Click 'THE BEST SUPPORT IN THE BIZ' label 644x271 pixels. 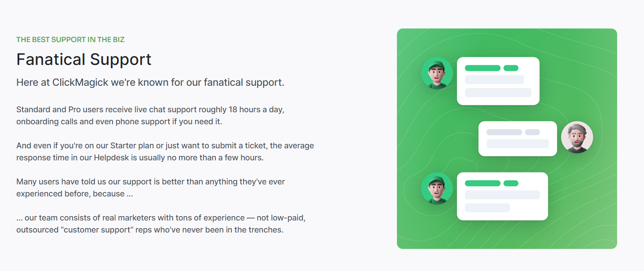click(x=70, y=40)
